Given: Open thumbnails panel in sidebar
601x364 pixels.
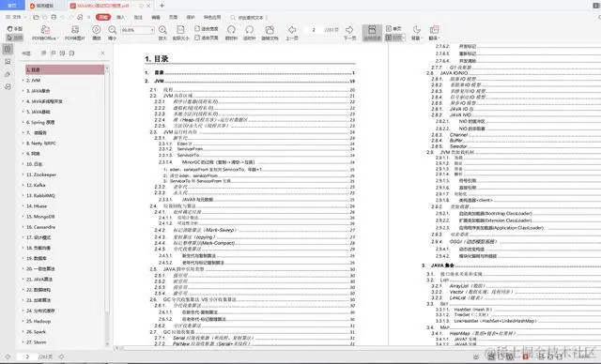Looking at the screenshot, I should pos(8,62).
